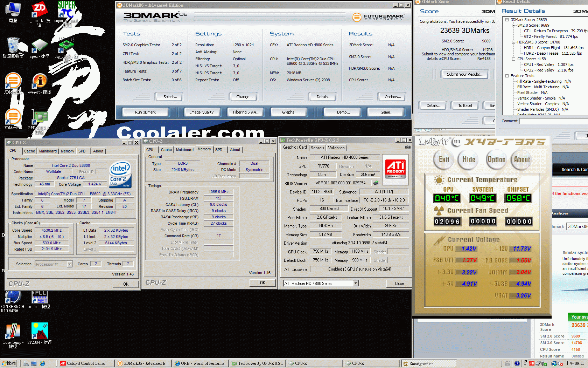Collapse the CPU Score 4158 tree node
The width and height of the screenshot is (588, 368).
pos(514,59)
